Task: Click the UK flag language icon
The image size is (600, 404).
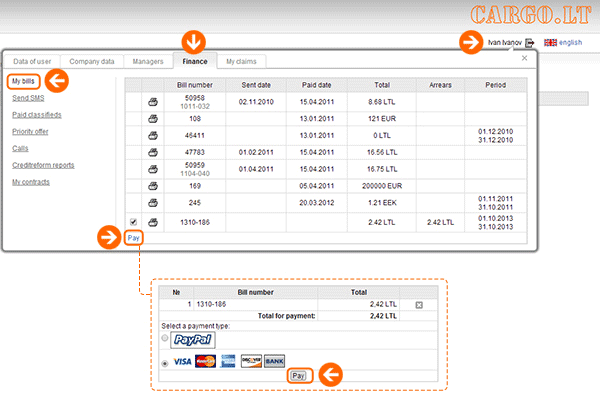Action: [x=548, y=43]
